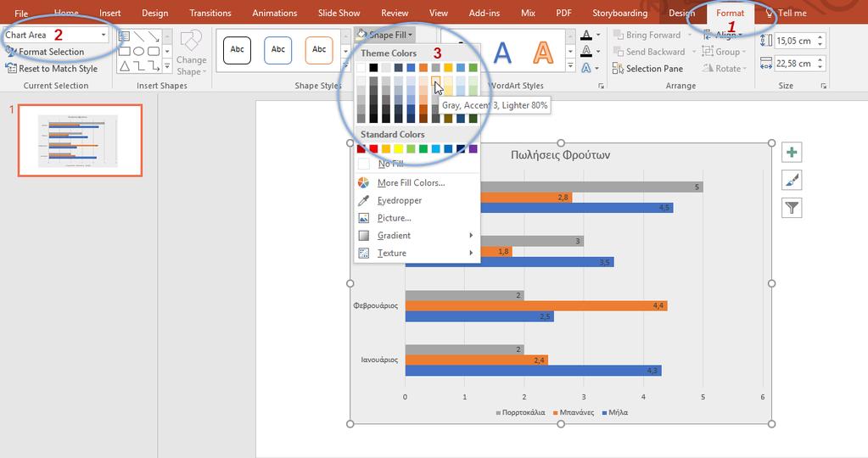Open the Texture submenu
This screenshot has height=458, width=868.
pyautogui.click(x=417, y=254)
